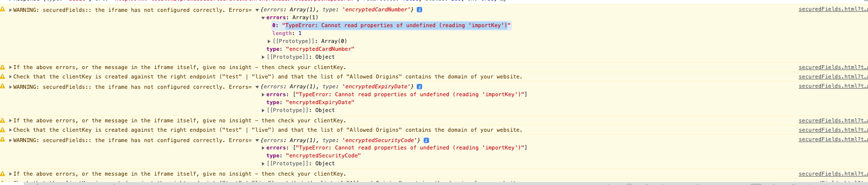Click the info icon beside the encryptedSecurityCode object
Image resolution: width=868 pixels, height=185 pixels.
426,141
